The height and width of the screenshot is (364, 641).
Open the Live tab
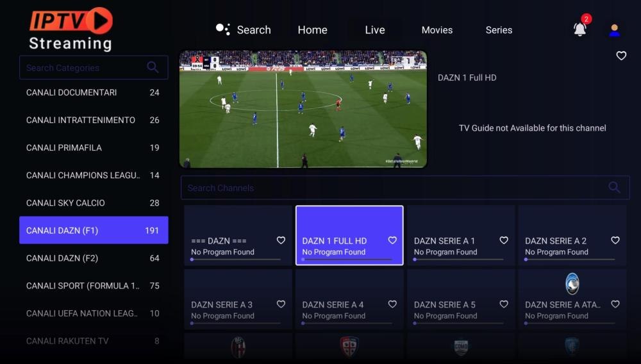[x=374, y=30]
